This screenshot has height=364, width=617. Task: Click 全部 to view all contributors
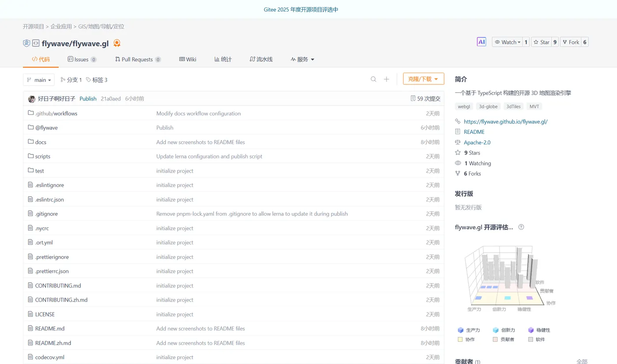[582, 361]
